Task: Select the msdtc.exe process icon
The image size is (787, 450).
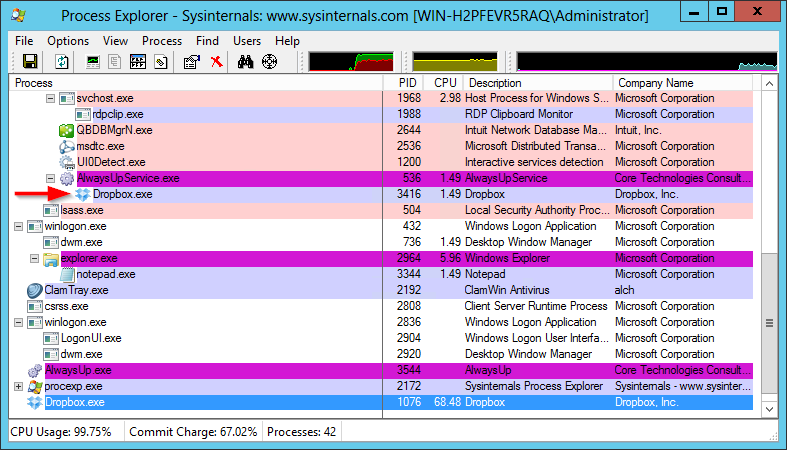Action: pyautogui.click(x=66, y=146)
